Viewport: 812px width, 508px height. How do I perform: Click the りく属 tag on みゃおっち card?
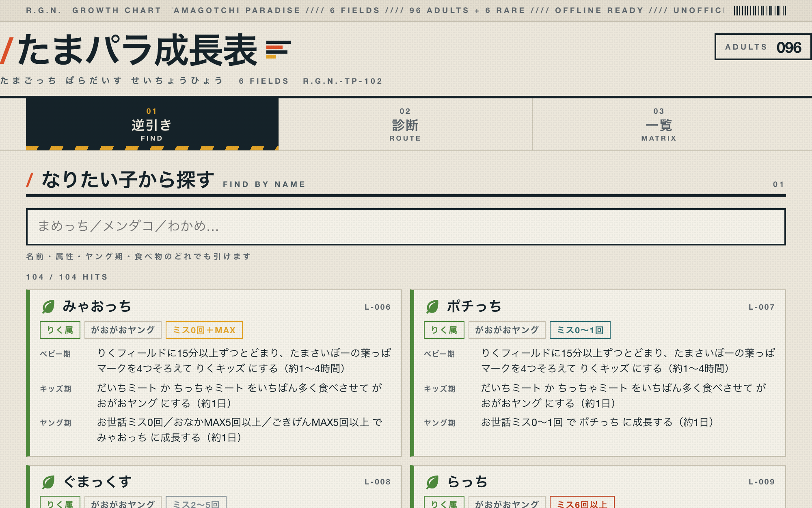pyautogui.click(x=60, y=330)
